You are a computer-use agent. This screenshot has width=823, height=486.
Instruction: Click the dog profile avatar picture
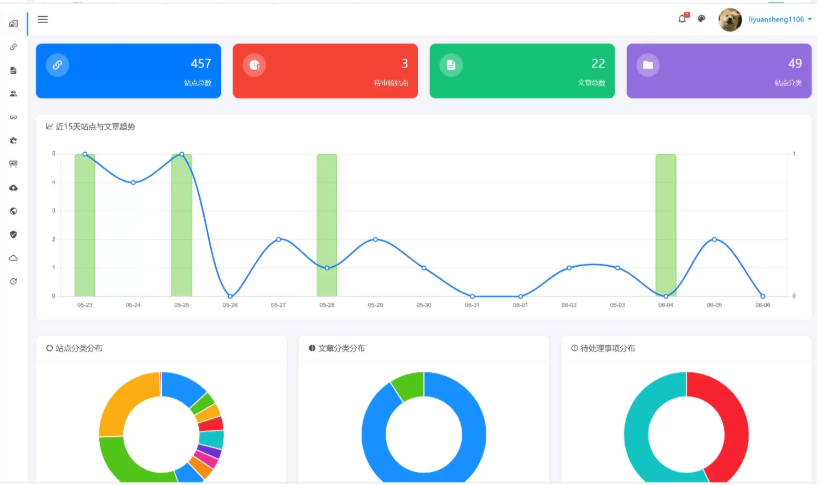(730, 20)
